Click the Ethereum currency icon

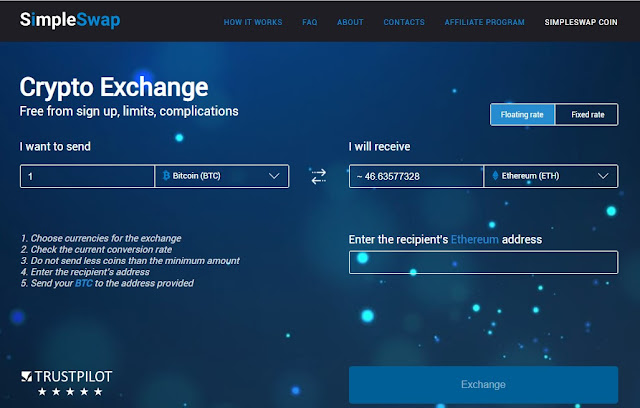(495, 176)
